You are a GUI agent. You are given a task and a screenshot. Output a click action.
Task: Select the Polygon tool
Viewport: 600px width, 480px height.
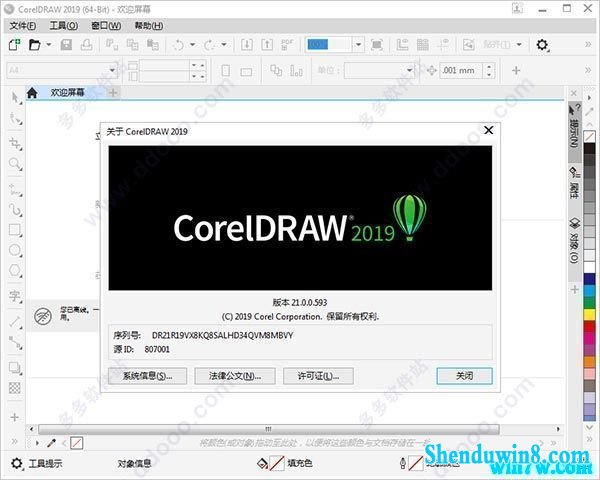[x=15, y=271]
